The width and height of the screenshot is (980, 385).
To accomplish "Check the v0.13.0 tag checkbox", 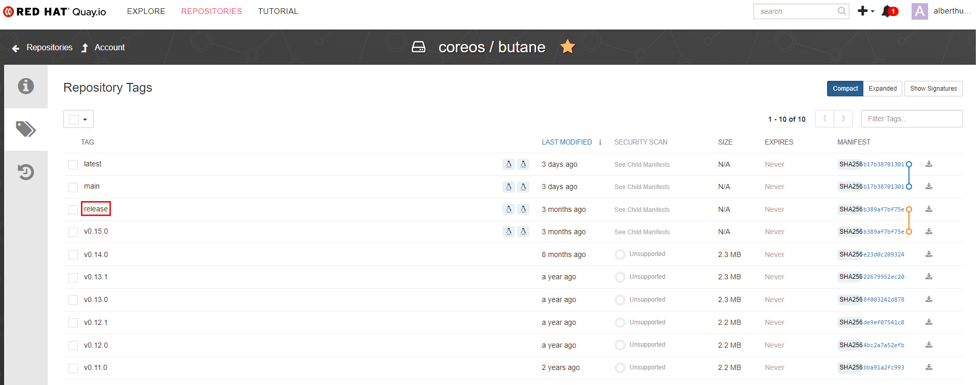I will (73, 300).
